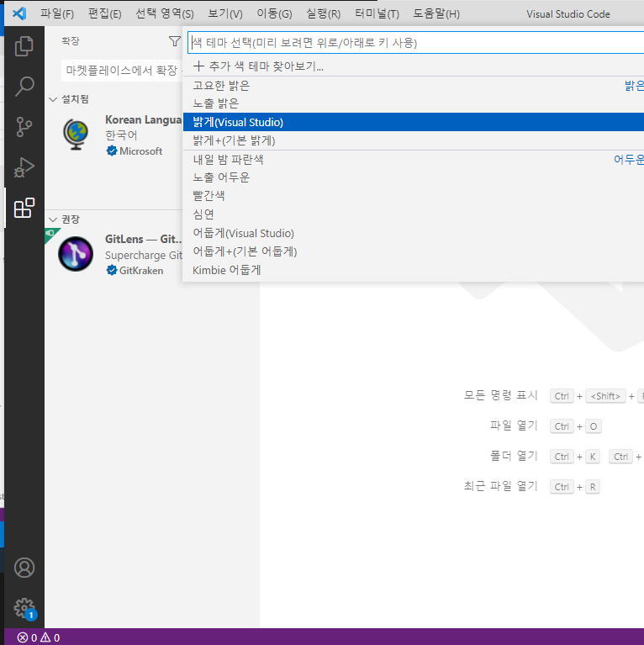Select the 심연 theme
644x645 pixels.
tap(414, 214)
